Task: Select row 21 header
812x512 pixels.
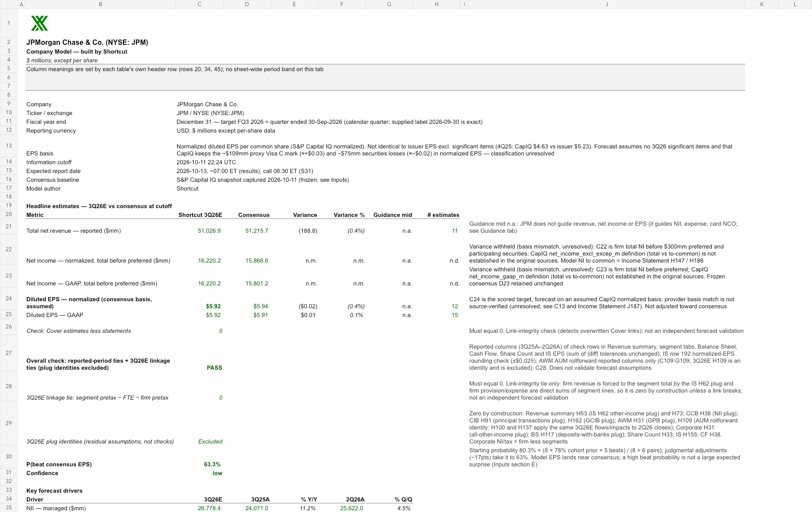Action: 8,227
